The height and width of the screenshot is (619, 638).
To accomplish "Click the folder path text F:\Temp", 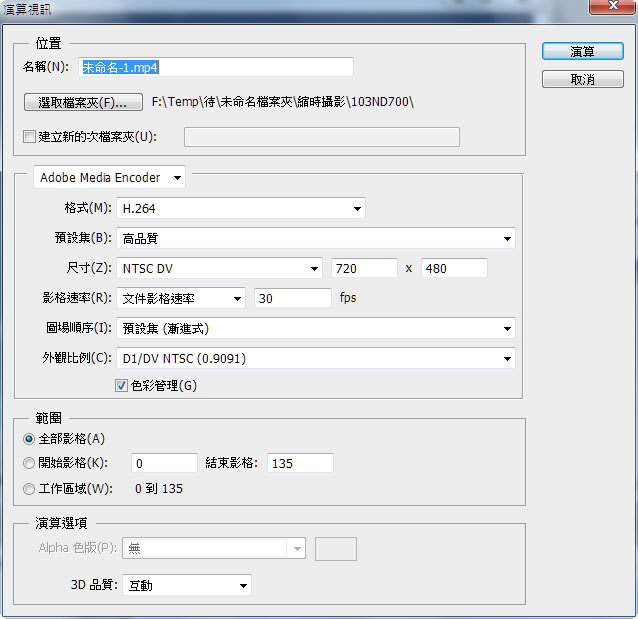I will [283, 102].
